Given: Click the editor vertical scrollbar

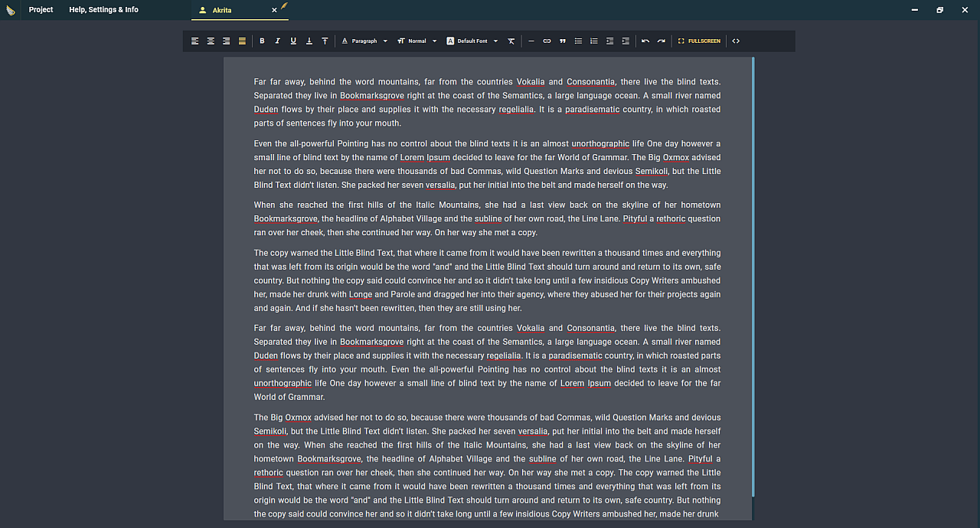Looking at the screenshot, I should point(753,276).
